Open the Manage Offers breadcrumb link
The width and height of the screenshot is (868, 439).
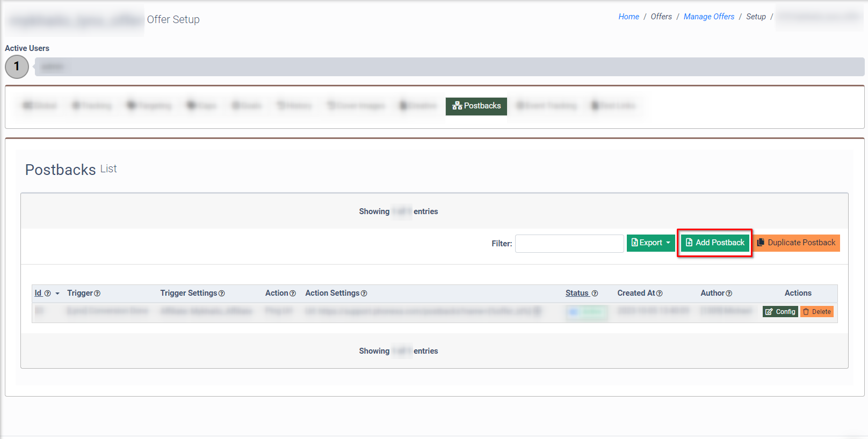click(708, 17)
